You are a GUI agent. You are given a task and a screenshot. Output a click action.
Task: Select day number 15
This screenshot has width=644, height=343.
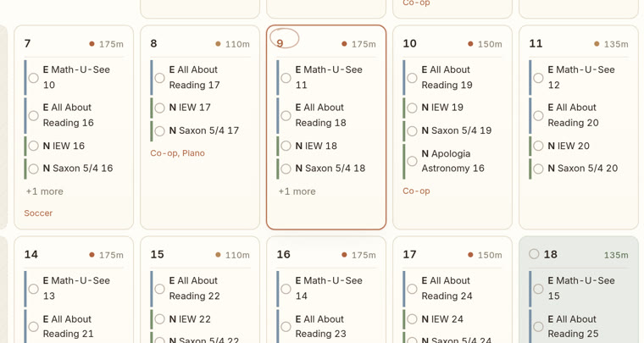(x=157, y=254)
